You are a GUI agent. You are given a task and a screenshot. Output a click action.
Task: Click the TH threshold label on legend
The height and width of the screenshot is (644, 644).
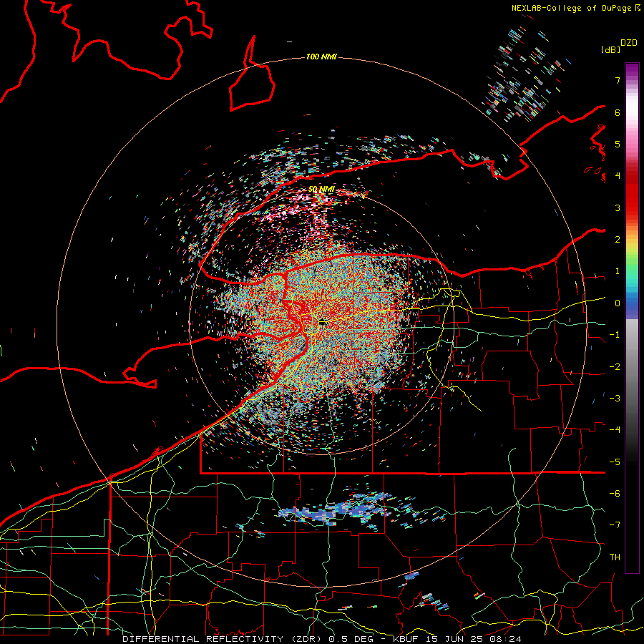point(615,557)
